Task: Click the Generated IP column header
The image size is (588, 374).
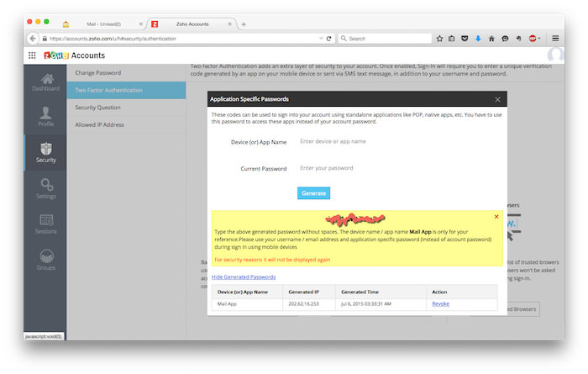Action: (304, 292)
